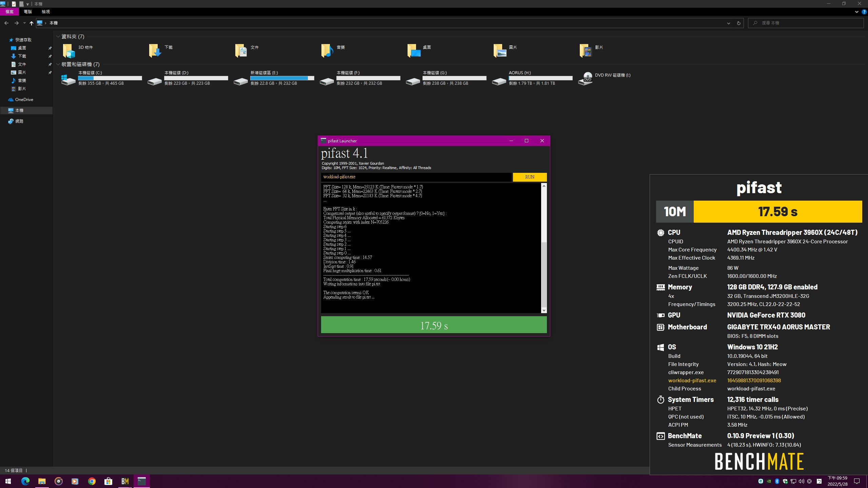Open File Explorer from the taskbar
Viewport: 868px width, 488px height.
[x=42, y=481]
